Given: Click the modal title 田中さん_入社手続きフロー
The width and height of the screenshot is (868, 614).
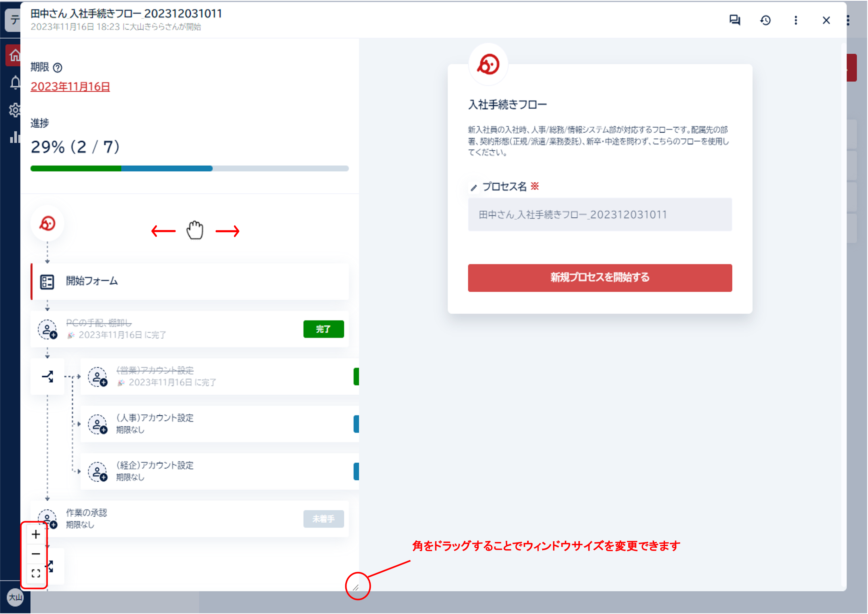Looking at the screenshot, I should (x=126, y=14).
